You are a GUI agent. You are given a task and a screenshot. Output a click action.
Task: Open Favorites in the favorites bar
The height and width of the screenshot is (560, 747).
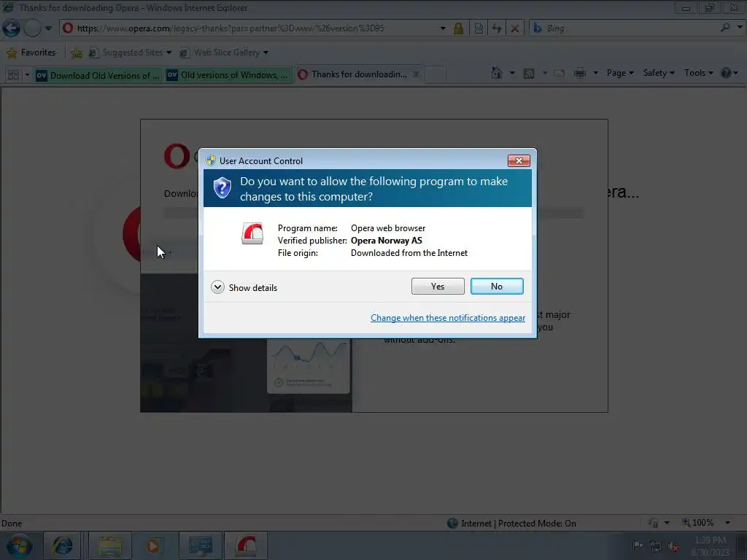(31, 52)
